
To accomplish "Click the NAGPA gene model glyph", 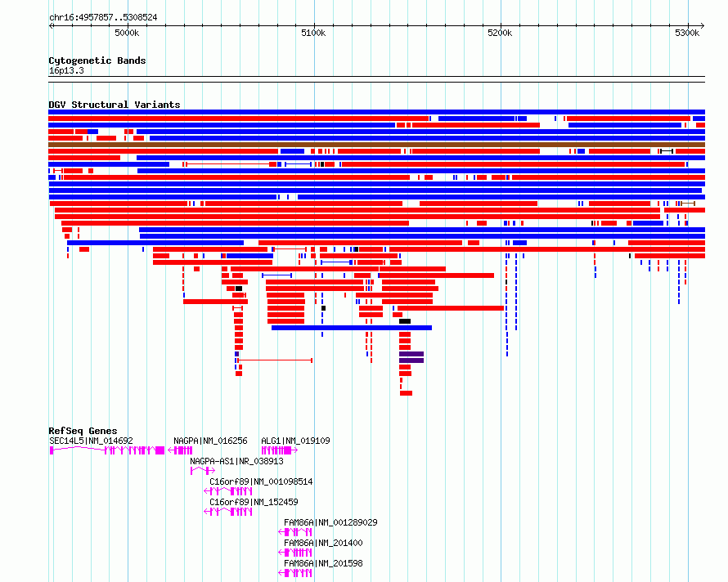I will [x=180, y=450].
